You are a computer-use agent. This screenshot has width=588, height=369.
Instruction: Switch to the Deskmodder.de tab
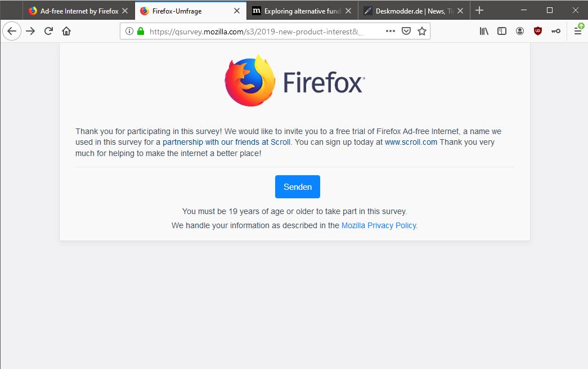click(x=414, y=11)
